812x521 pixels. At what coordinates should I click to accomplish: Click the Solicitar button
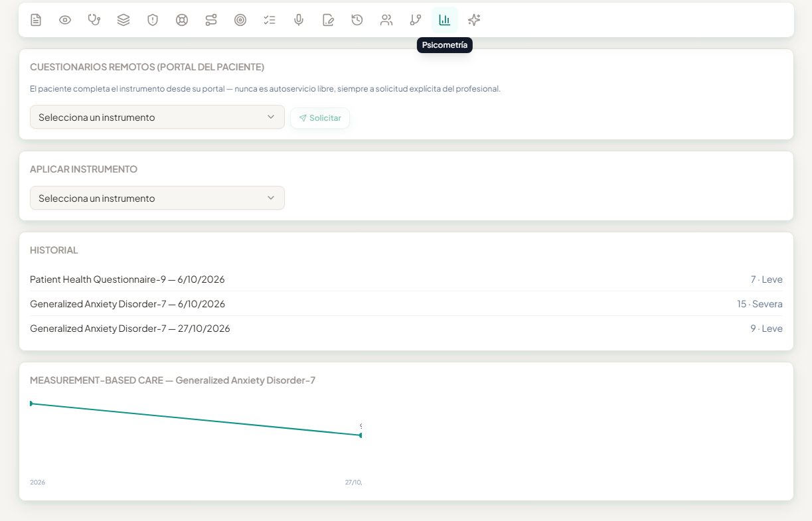tap(320, 118)
